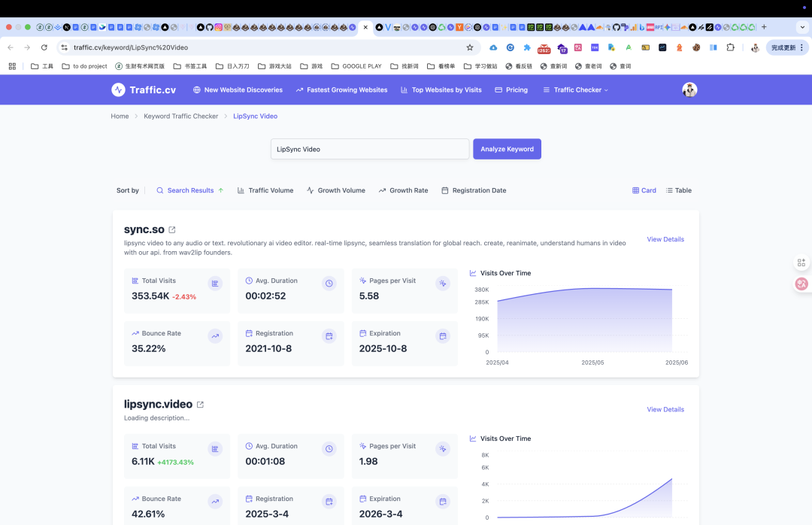Open the 看反链 bookmark
This screenshot has height=525, width=812.
tap(519, 66)
